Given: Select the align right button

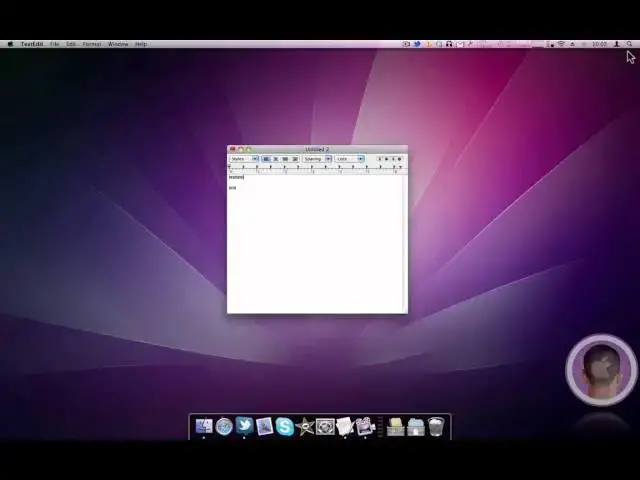Looking at the screenshot, I should pyautogui.click(x=295, y=159).
